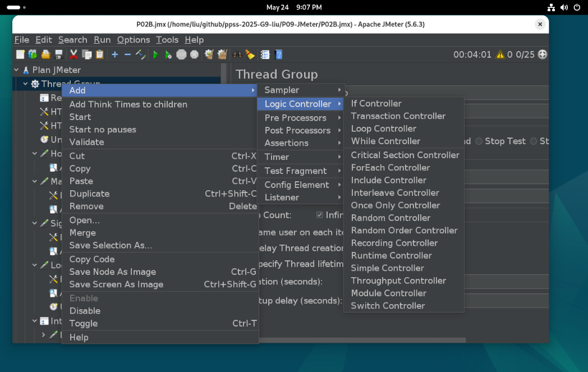The image size is (588, 372).
Task: Select the Stop Test radio button
Action: tap(479, 141)
